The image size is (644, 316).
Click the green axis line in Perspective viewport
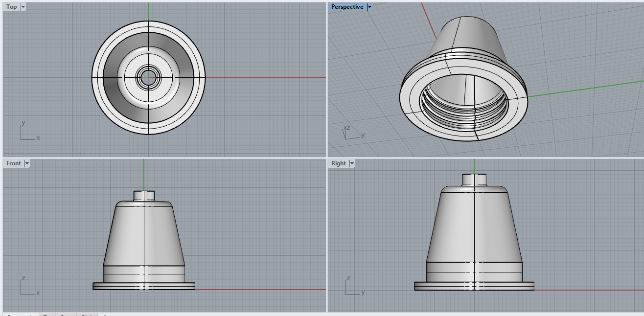(587, 88)
